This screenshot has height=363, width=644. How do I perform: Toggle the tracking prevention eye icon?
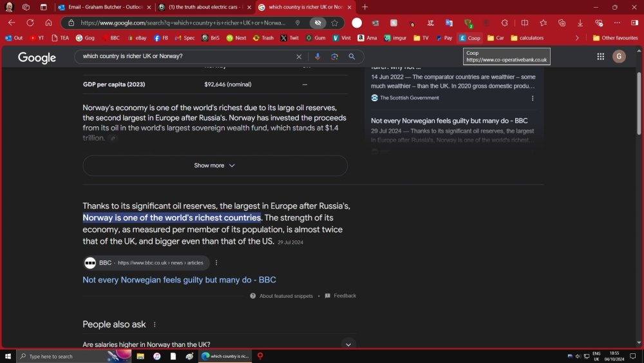(x=317, y=23)
